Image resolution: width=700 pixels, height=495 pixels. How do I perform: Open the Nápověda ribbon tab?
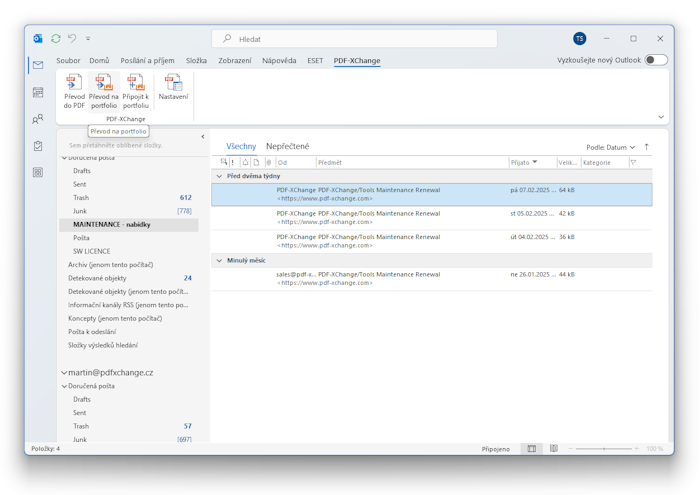pos(279,61)
